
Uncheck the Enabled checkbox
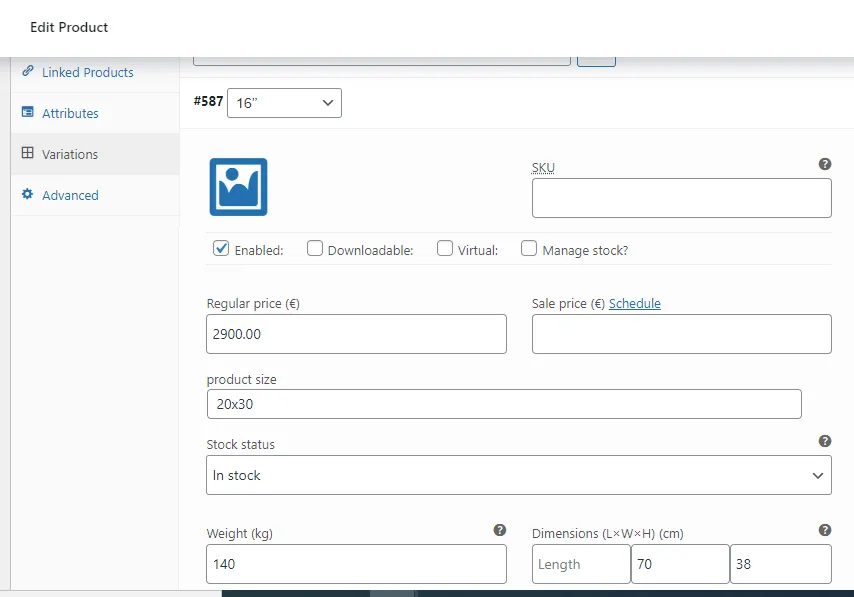221,248
